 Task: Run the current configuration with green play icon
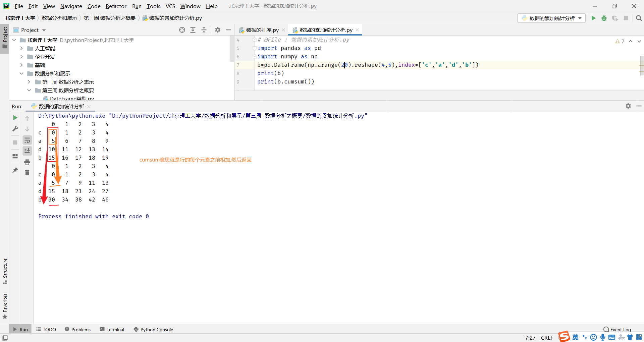[593, 18]
